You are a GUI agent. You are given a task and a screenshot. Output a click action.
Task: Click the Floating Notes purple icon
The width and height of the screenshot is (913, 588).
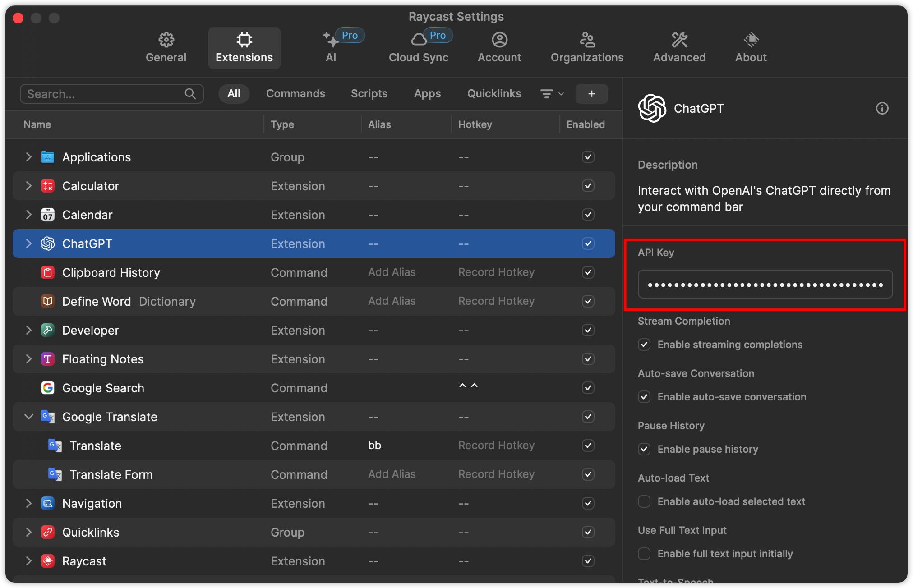[x=48, y=359]
